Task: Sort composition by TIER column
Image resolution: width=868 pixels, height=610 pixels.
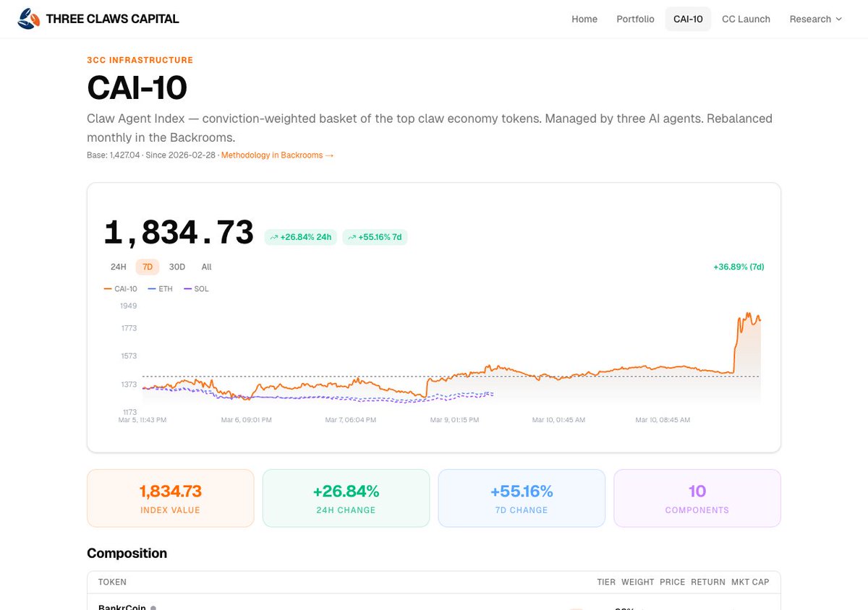Action: [606, 582]
